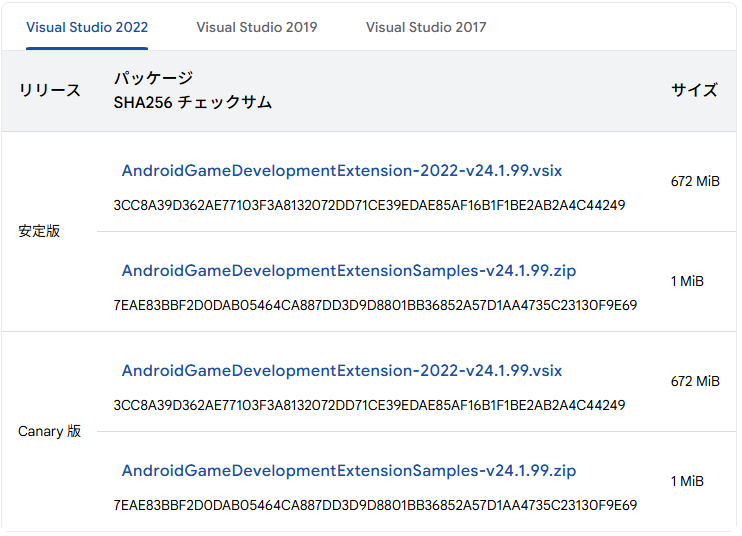Select the 3CC8A39D checksum in the Canary 版 row
Image resolution: width=742 pixels, height=536 pixels.
pos(369,405)
